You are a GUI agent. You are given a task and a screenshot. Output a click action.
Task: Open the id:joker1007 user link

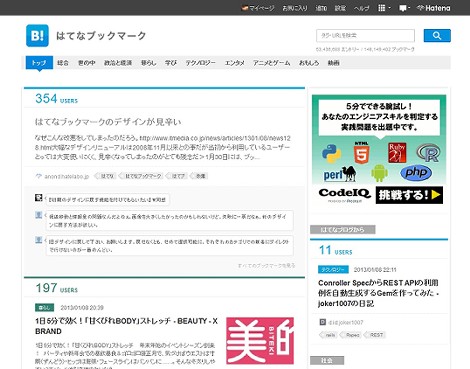point(345,322)
